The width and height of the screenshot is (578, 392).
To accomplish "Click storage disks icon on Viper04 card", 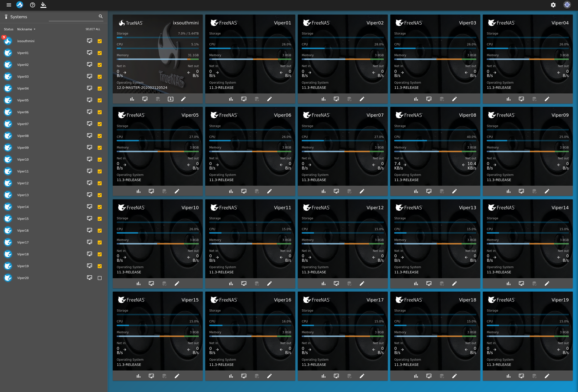I will (535, 99).
